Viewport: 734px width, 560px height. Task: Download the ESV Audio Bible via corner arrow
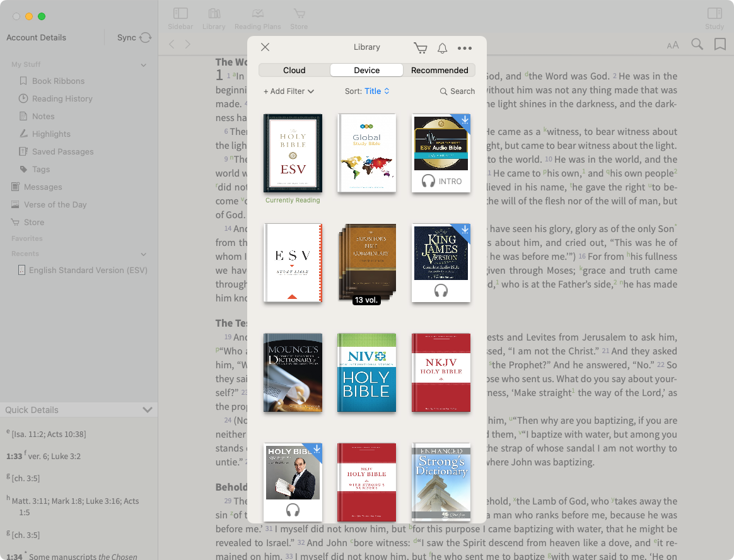tap(464, 120)
